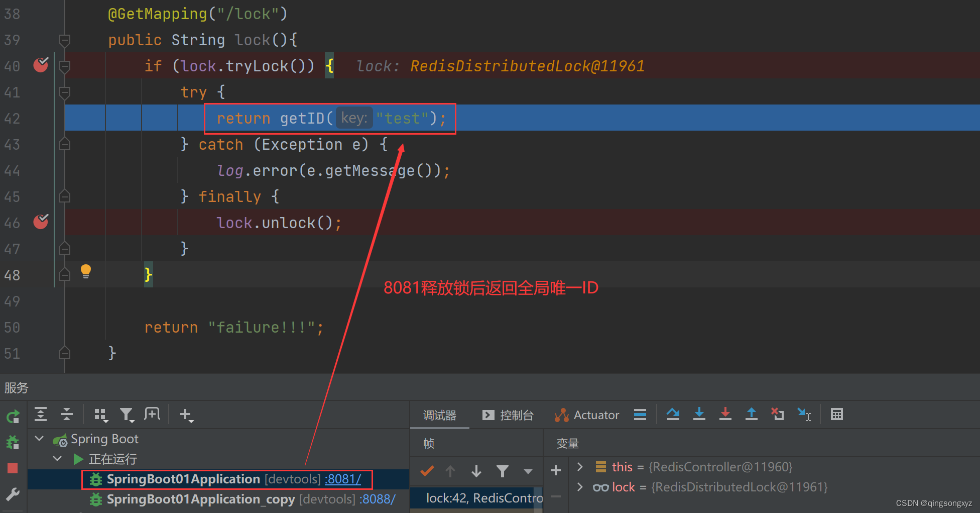Toggle the fold marker at line 43
This screenshot has width=980, height=513.
click(x=65, y=144)
